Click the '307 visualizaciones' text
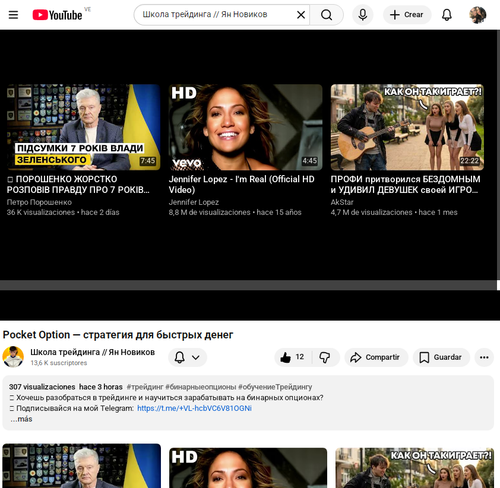The width and height of the screenshot is (500, 488). [42, 387]
